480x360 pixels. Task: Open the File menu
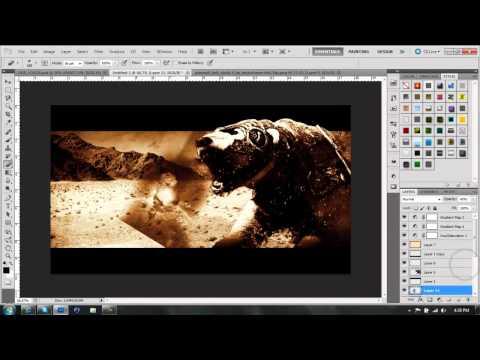(21, 52)
